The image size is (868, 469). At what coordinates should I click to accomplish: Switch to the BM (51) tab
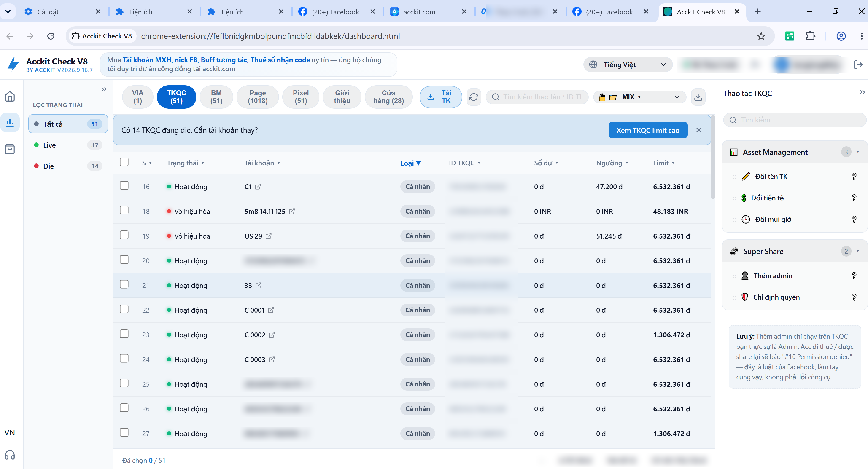(216, 97)
